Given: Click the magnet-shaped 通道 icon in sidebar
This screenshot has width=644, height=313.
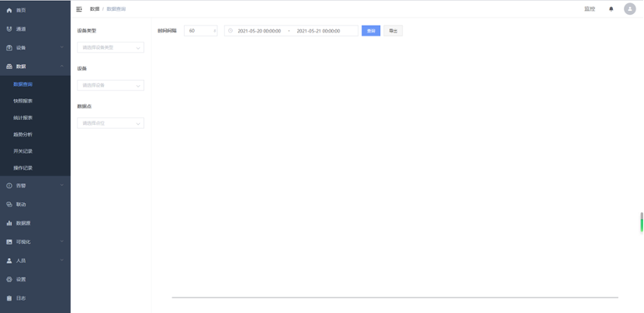Looking at the screenshot, I should (9, 29).
